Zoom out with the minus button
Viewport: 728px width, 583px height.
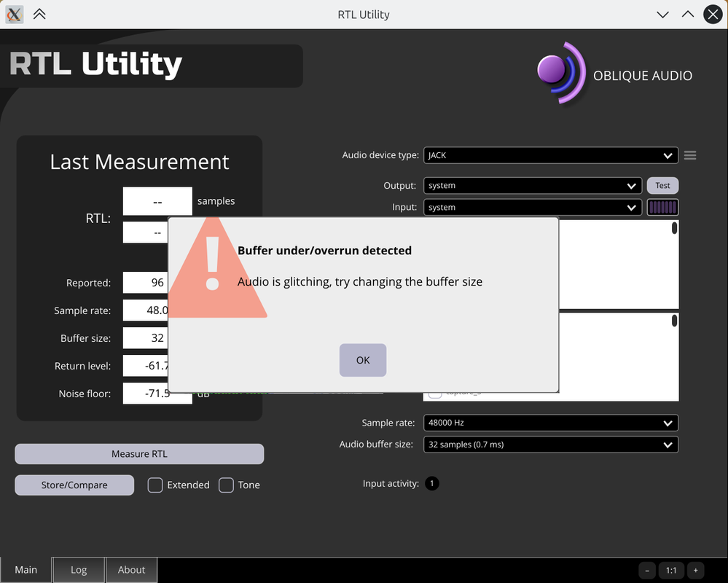point(647,571)
